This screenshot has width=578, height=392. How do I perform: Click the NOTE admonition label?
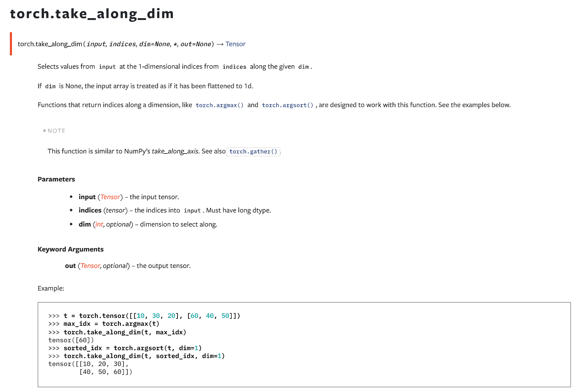tap(56, 131)
